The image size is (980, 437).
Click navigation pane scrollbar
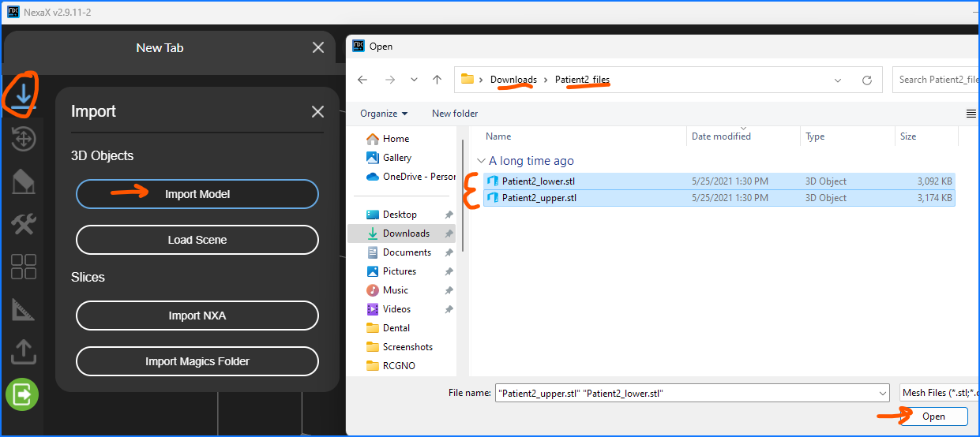[x=464, y=197]
